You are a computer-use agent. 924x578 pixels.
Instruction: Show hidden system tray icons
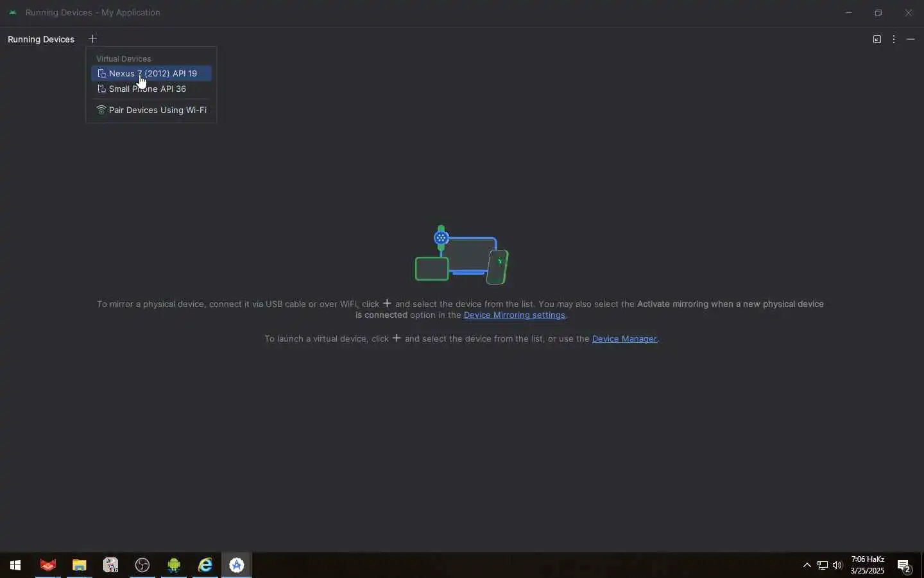[807, 566]
